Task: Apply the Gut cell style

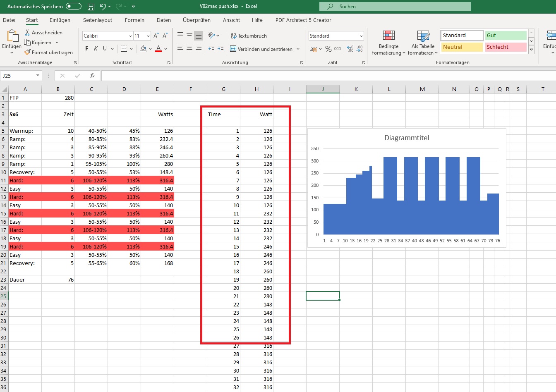Action: tap(506, 36)
